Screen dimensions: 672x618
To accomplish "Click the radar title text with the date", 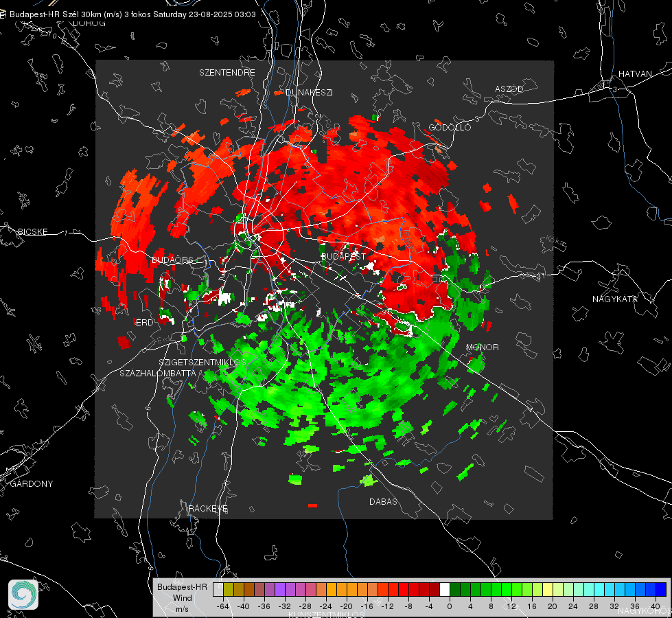I will [x=132, y=14].
